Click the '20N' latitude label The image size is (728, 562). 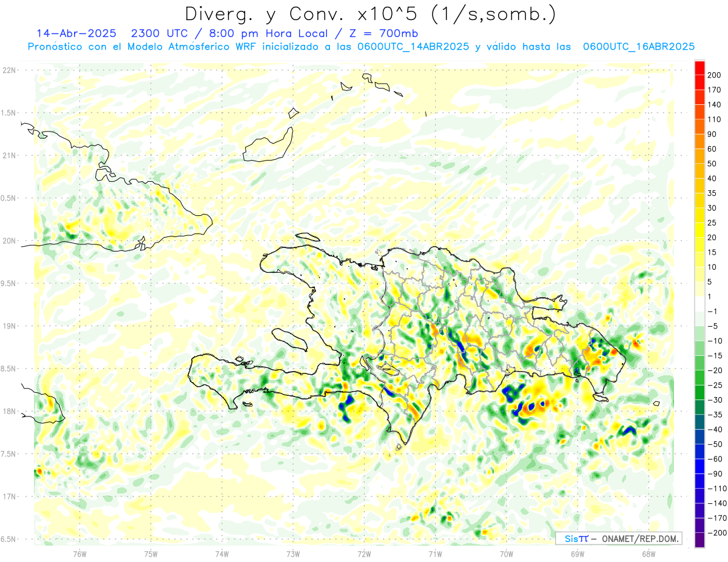tap(8, 241)
